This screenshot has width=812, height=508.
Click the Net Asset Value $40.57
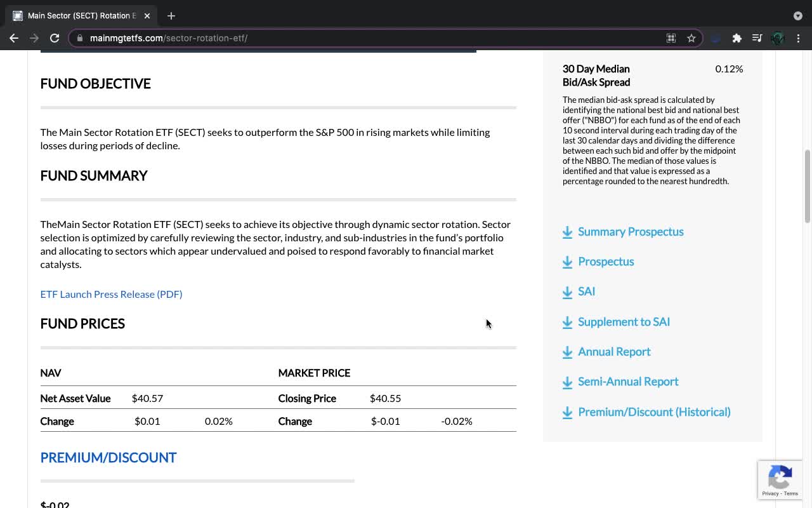tap(147, 398)
